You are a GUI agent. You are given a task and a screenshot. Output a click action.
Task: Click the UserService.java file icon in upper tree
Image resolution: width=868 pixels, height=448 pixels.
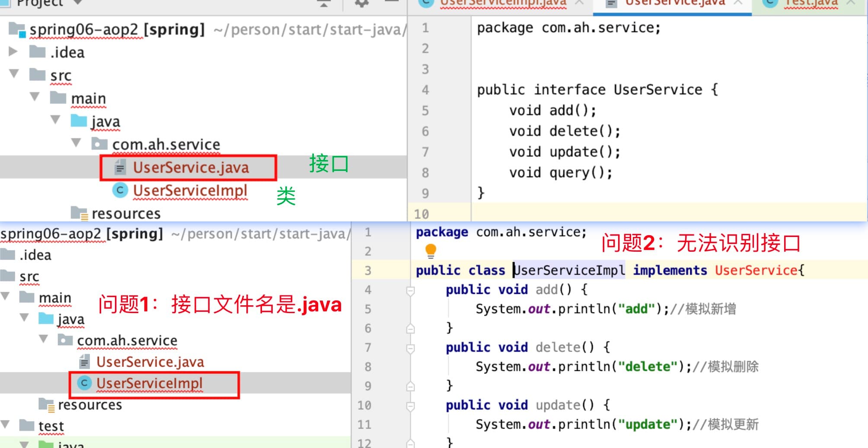click(x=120, y=167)
